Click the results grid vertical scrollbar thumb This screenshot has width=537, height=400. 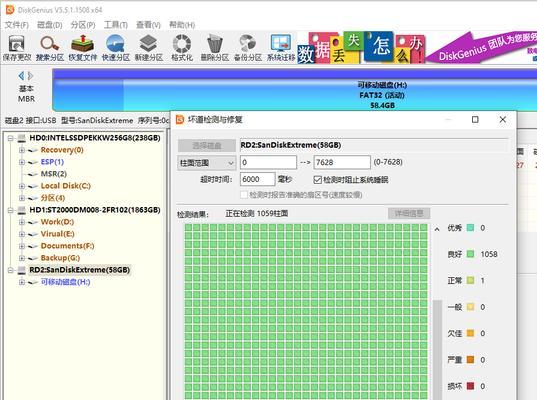coord(437,349)
